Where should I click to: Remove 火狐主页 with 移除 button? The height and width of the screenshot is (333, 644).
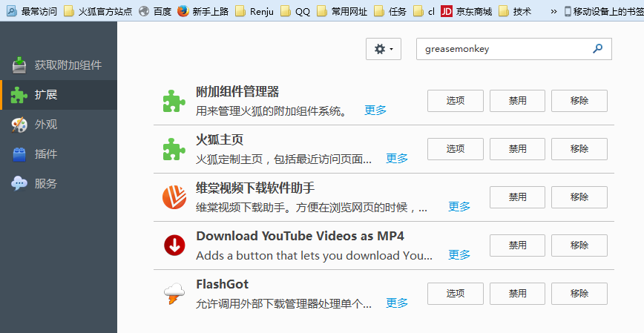point(579,148)
